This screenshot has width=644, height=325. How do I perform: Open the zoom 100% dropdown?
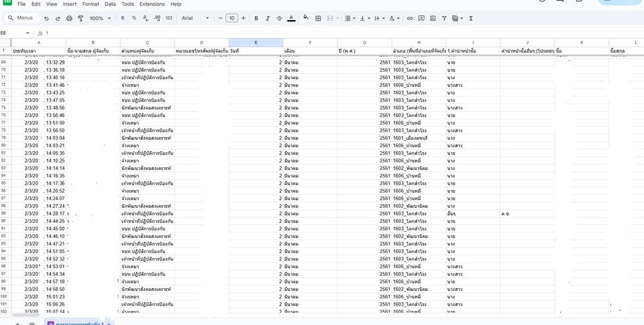pyautogui.click(x=101, y=19)
